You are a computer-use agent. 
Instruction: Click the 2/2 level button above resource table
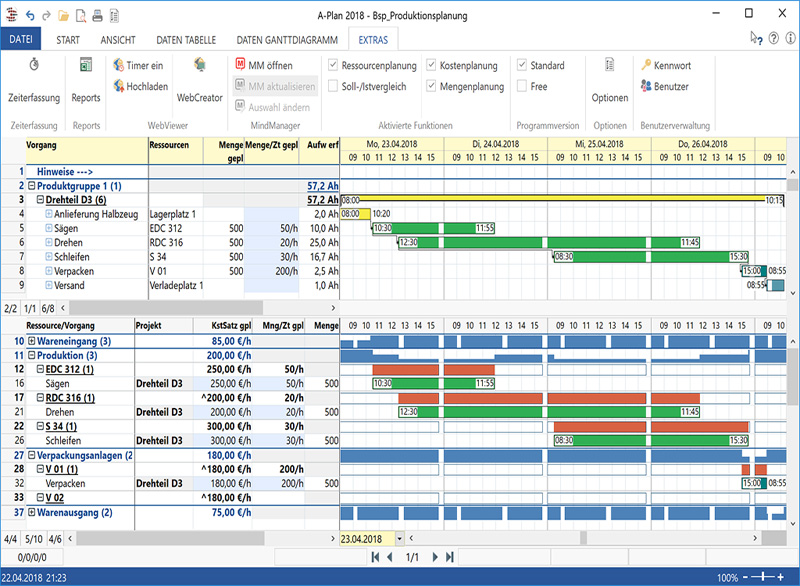11,309
